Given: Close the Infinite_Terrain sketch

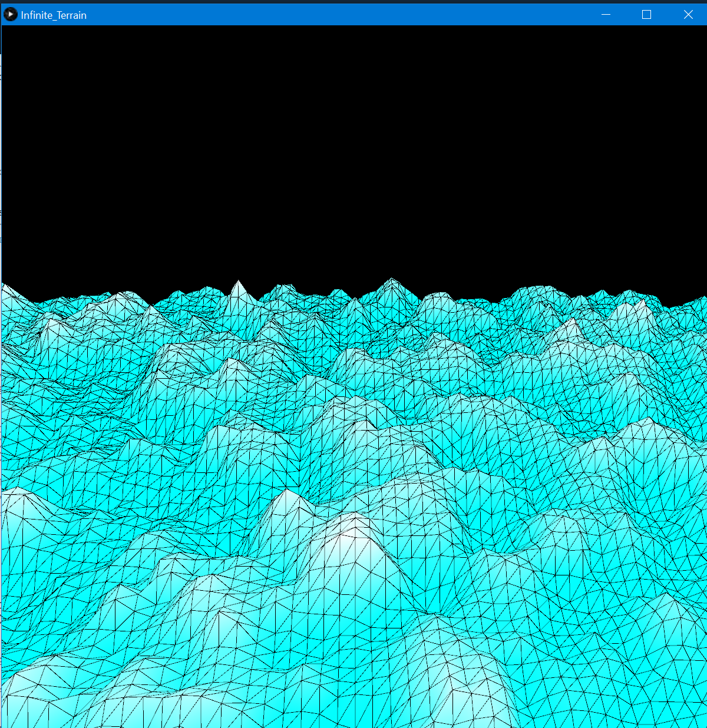Looking at the screenshot, I should [x=688, y=14].
